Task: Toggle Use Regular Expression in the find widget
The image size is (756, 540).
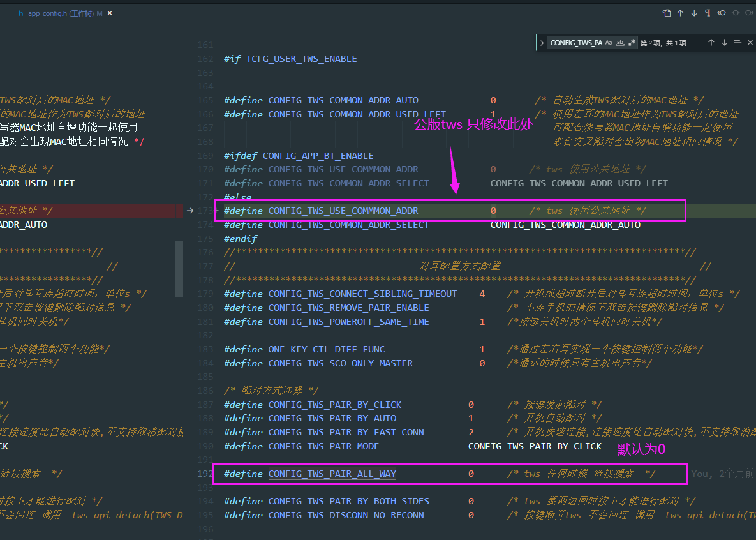Action: (x=632, y=43)
